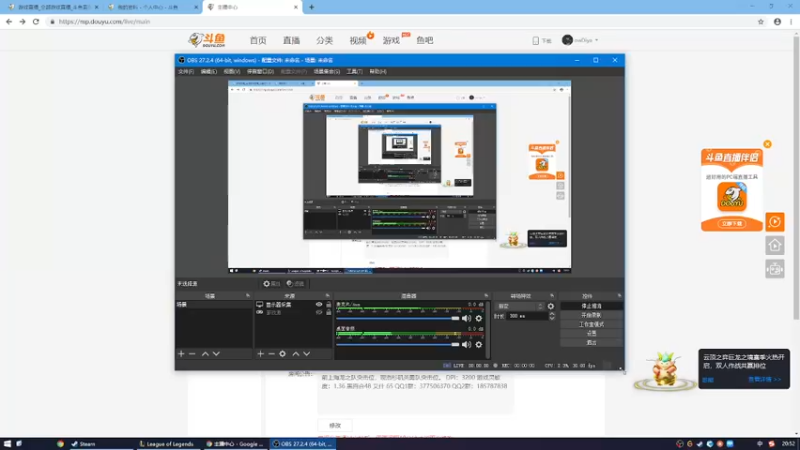800x450 pixels.
Task: Open source Filters button above Scenes panel
Action: point(295,284)
